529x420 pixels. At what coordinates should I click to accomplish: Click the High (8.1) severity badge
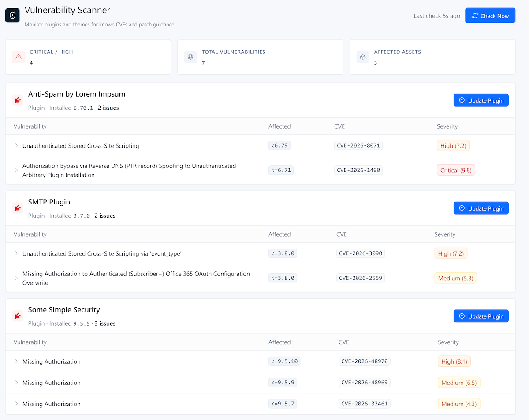[454, 361]
